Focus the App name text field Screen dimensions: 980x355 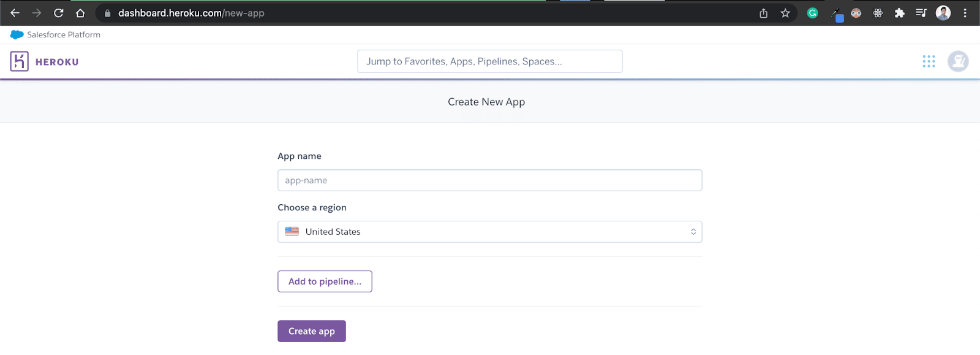pos(489,180)
